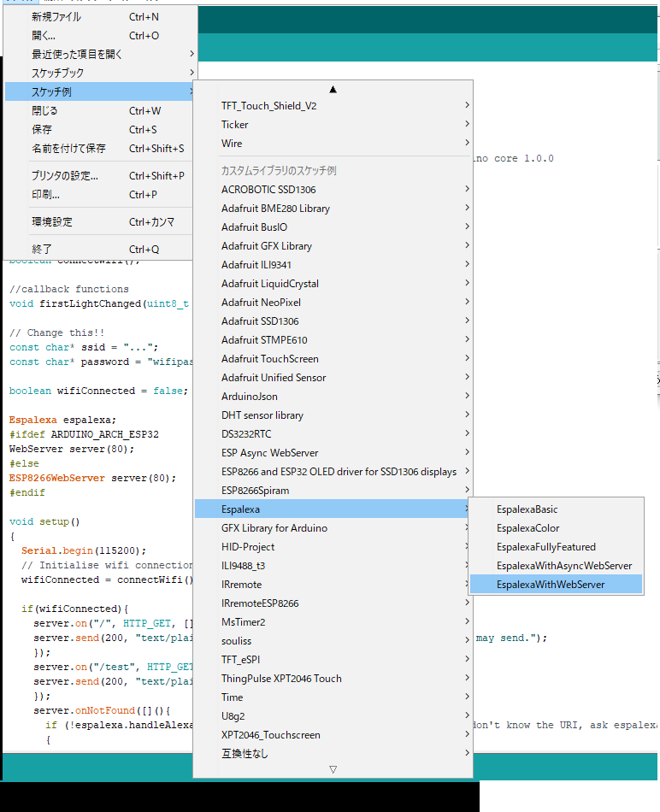
Task: Click code line 'void setup()'
Action: click(x=44, y=521)
